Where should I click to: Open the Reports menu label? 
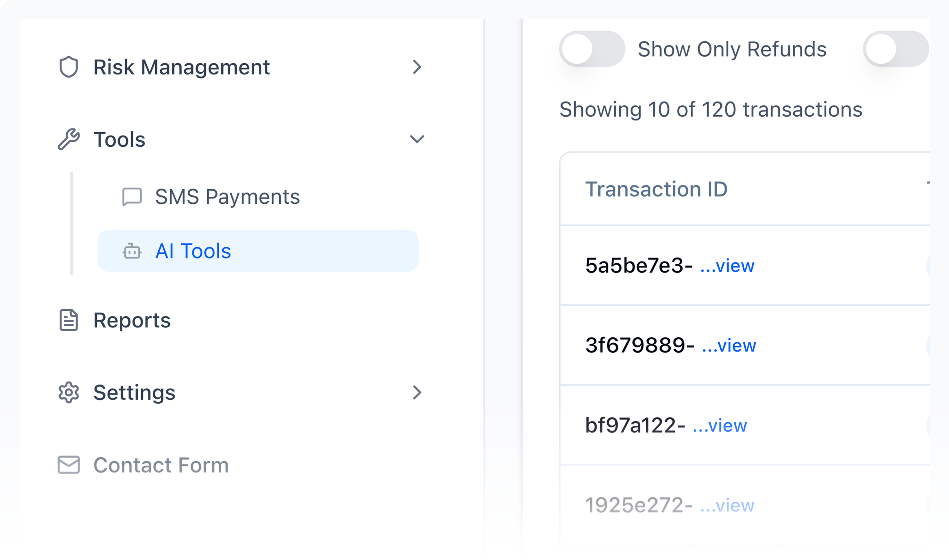click(132, 320)
